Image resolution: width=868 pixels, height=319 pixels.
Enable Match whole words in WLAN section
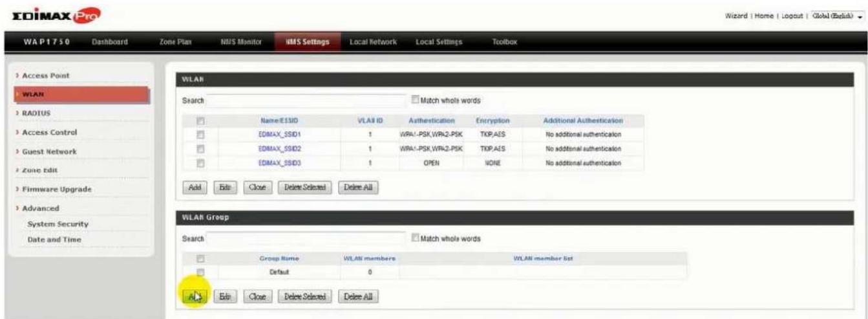click(x=416, y=100)
